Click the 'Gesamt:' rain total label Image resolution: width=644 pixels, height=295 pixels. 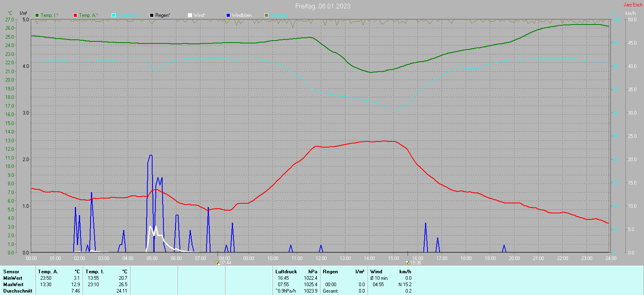coord(331,291)
